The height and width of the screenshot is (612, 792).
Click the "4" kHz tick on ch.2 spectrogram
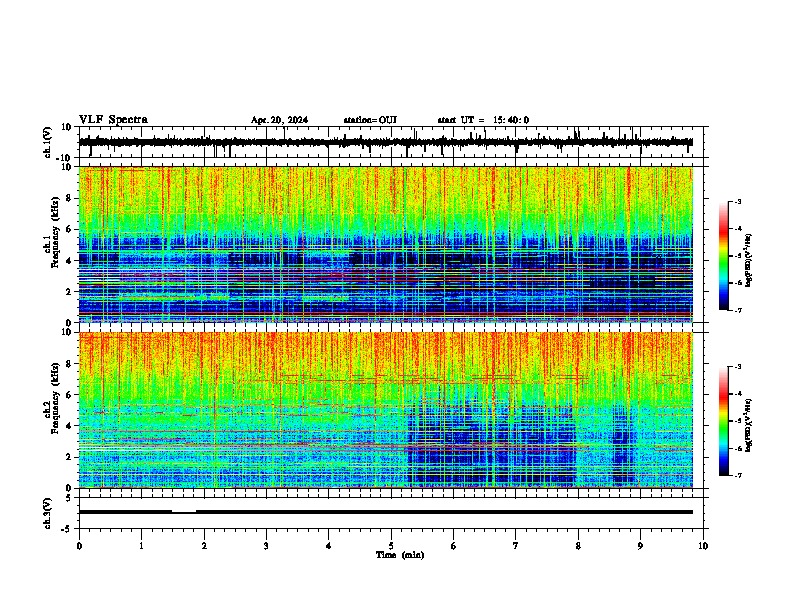[69, 426]
